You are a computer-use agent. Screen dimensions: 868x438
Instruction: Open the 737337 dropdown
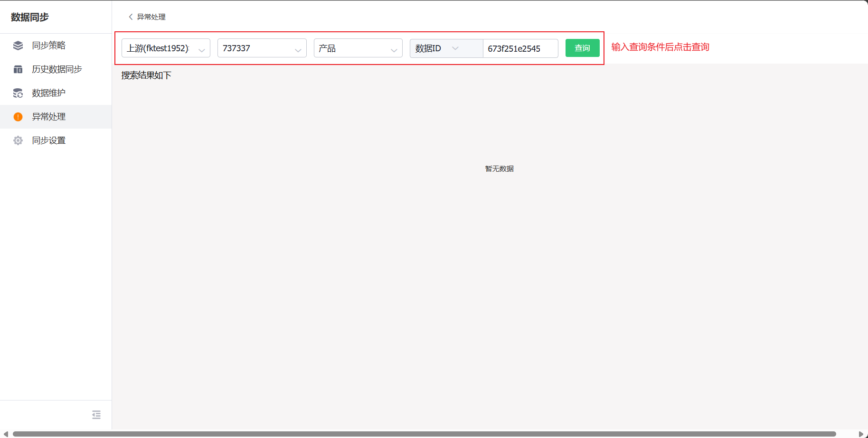coord(298,48)
